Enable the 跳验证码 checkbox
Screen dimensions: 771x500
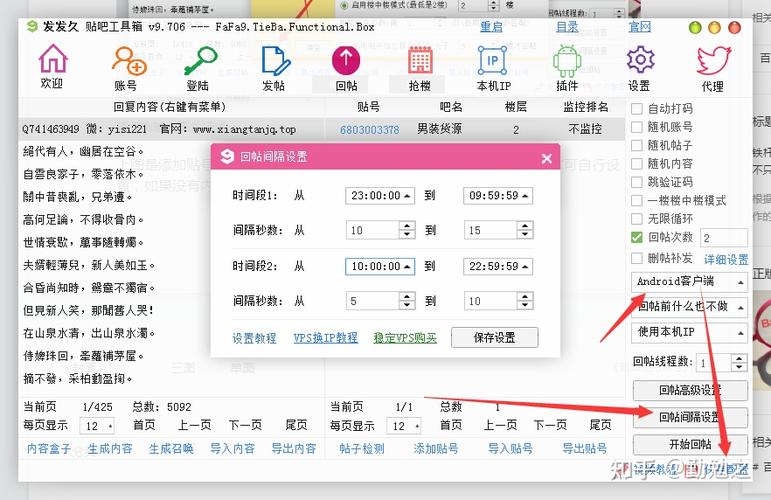[x=637, y=182]
